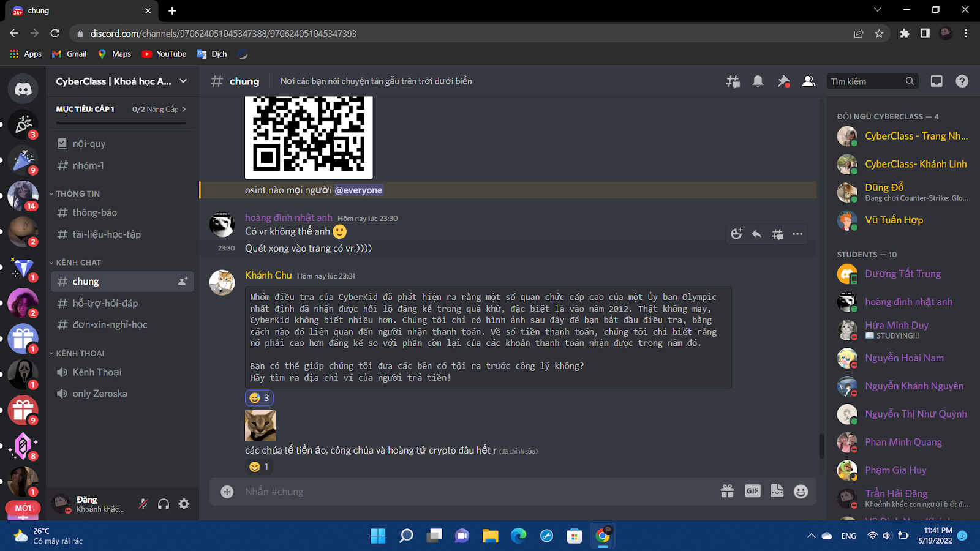
Task: Attach file with plus button
Action: pyautogui.click(x=227, y=492)
